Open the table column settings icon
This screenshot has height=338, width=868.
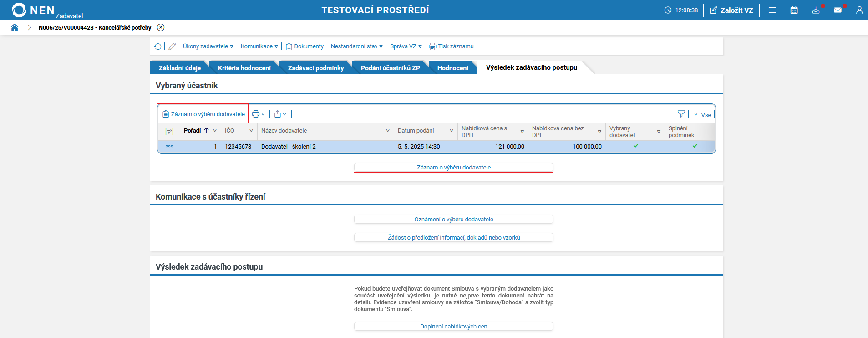point(169,132)
